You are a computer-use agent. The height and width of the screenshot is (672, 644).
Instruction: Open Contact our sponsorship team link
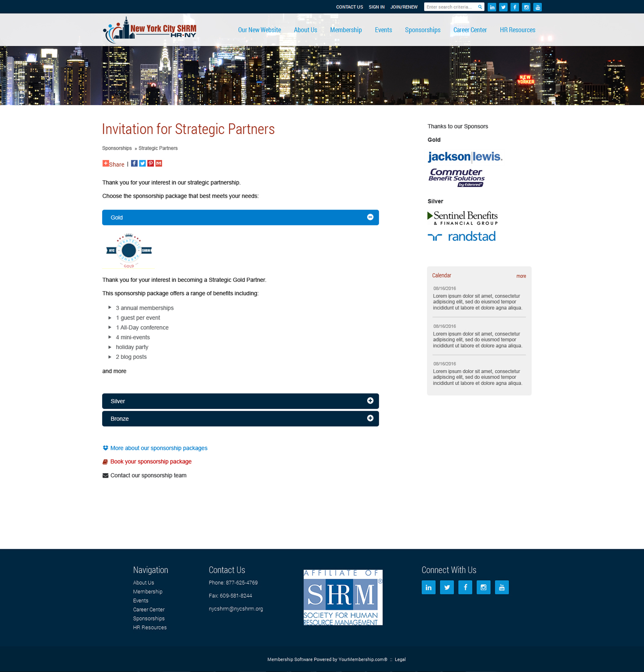148,475
